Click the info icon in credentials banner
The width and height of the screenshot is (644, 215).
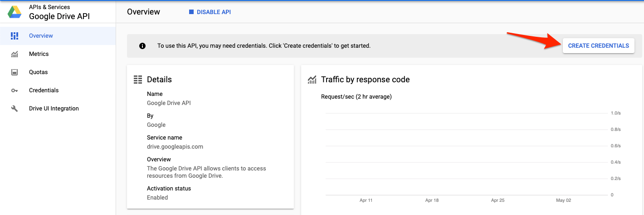(x=142, y=46)
